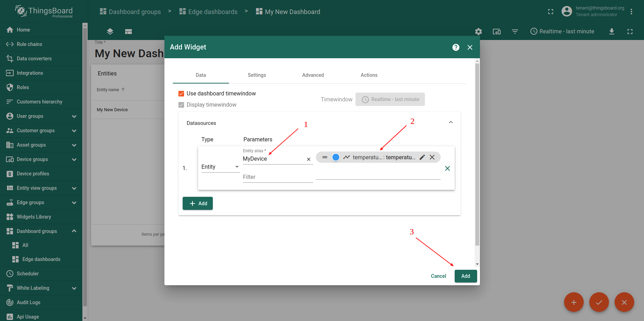Open Home in the sidebar
Image resolution: width=644 pixels, height=321 pixels.
[x=41, y=30]
